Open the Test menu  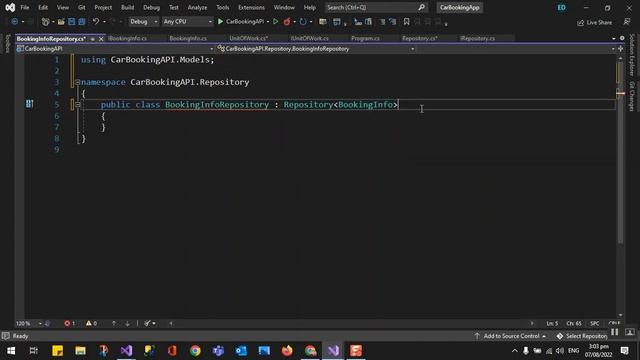[173, 7]
